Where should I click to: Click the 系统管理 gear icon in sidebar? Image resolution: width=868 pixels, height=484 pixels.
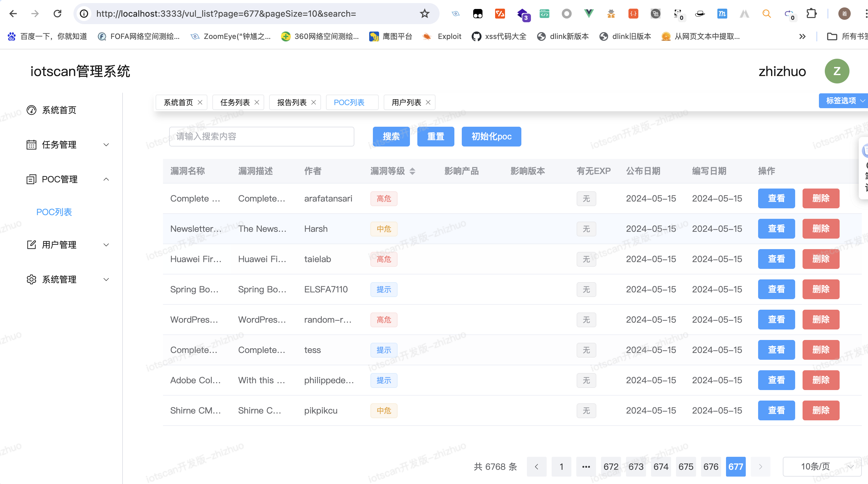[x=31, y=279]
